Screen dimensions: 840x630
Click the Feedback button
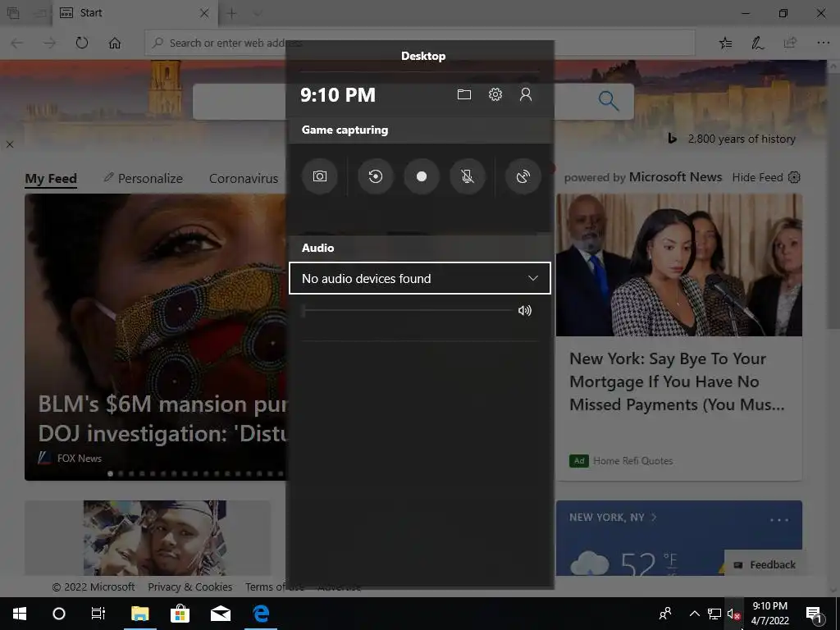click(x=765, y=564)
